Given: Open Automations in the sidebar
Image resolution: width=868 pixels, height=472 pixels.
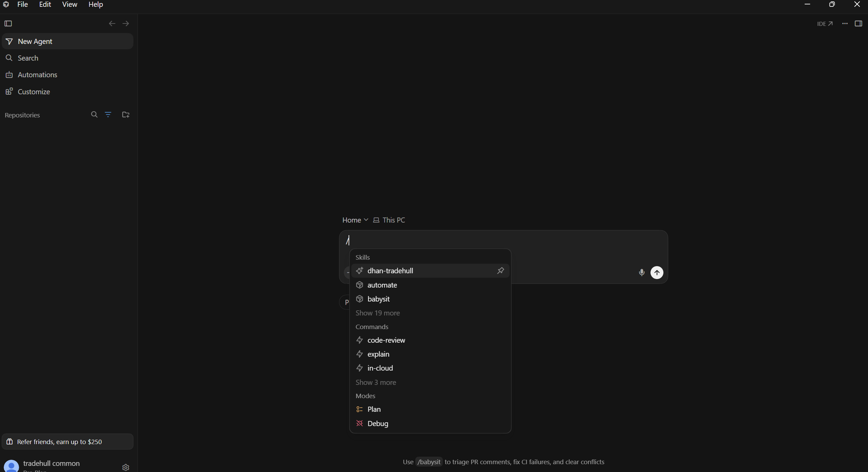Looking at the screenshot, I should (x=67, y=75).
